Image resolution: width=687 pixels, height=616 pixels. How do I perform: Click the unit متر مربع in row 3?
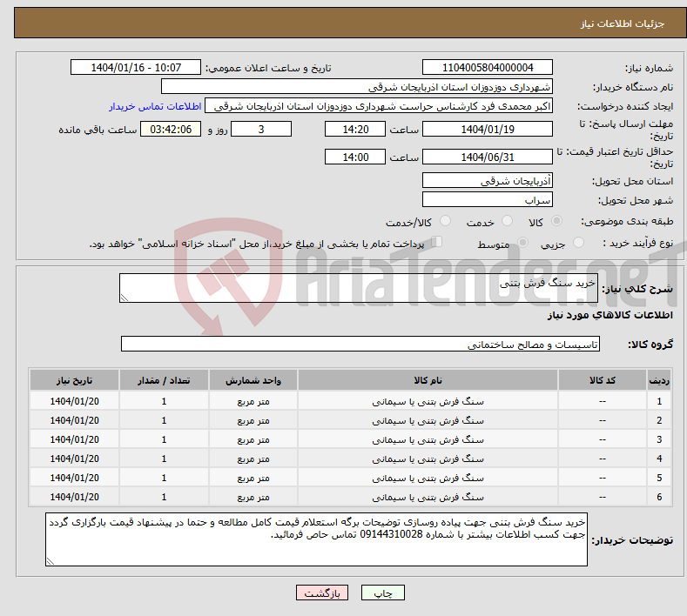tap(253, 439)
